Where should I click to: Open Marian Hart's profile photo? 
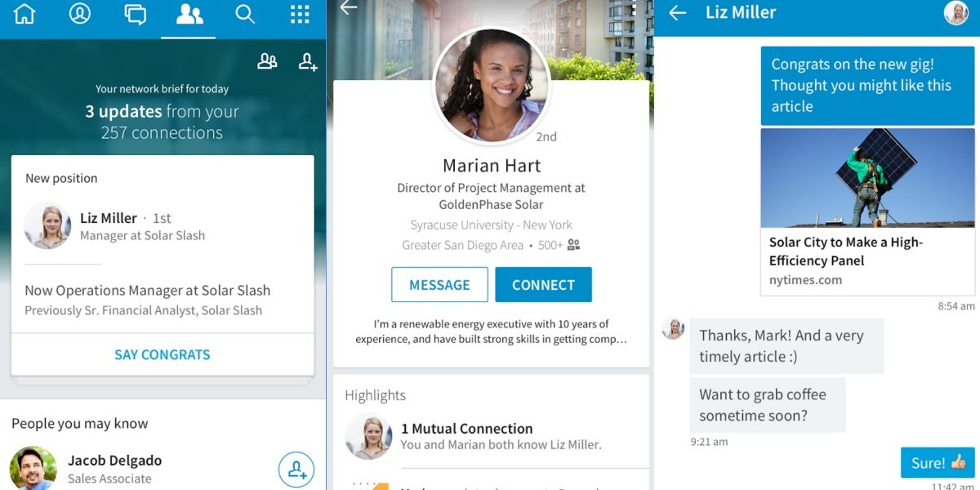click(492, 86)
